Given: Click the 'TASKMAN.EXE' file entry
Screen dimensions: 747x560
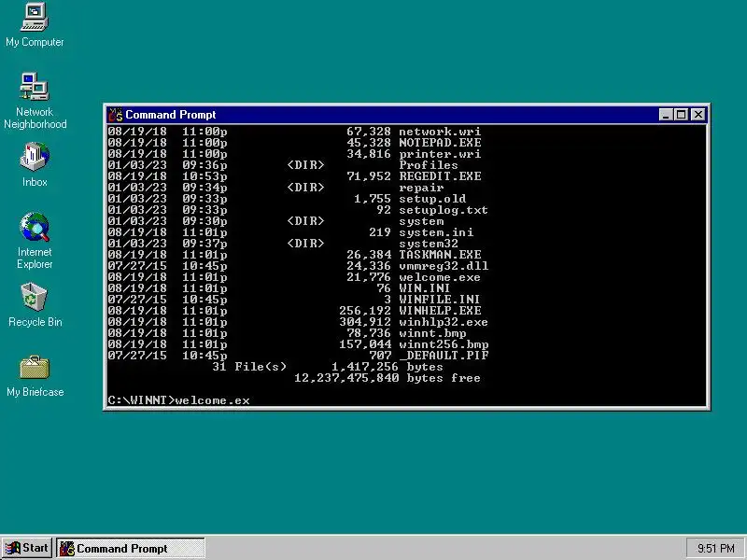Looking at the screenshot, I should click(x=440, y=255).
